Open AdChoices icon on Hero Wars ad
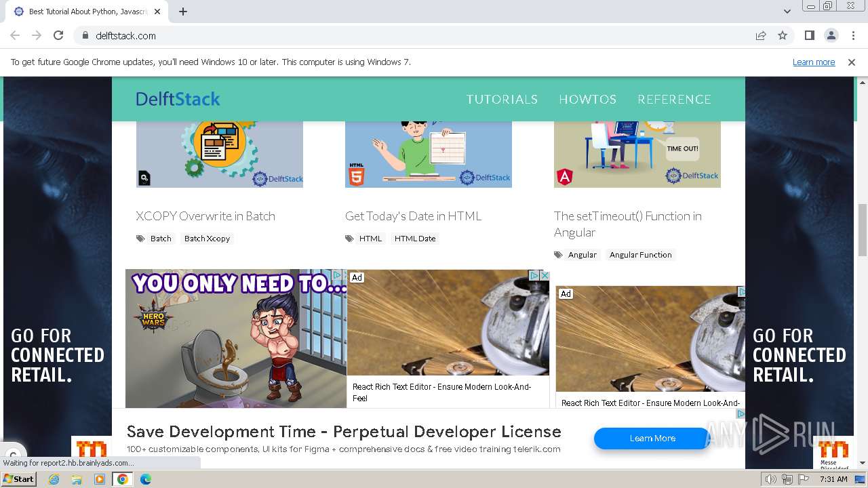Screen dimensions: 868x488 tap(336, 275)
